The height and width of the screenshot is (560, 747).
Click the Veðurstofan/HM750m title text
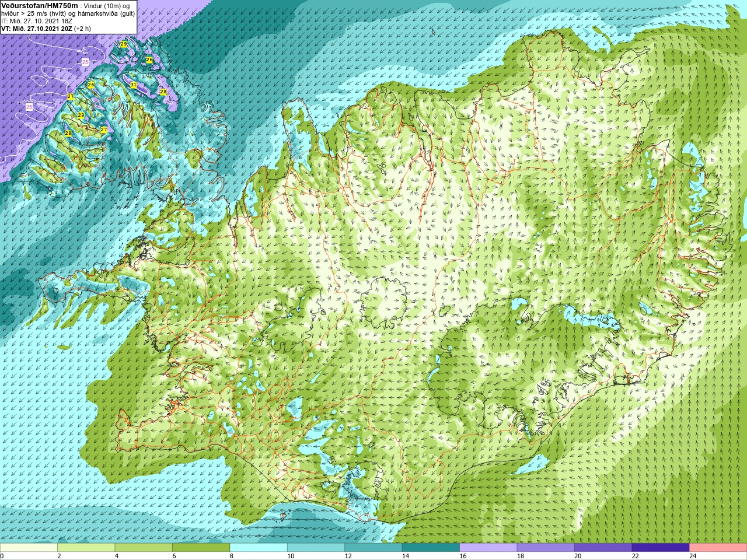tap(40, 5)
